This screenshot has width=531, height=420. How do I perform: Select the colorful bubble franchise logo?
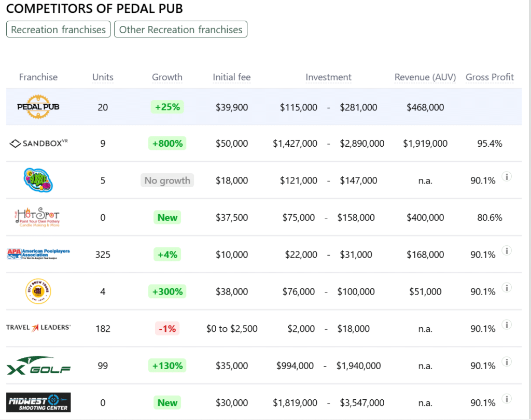click(38, 180)
